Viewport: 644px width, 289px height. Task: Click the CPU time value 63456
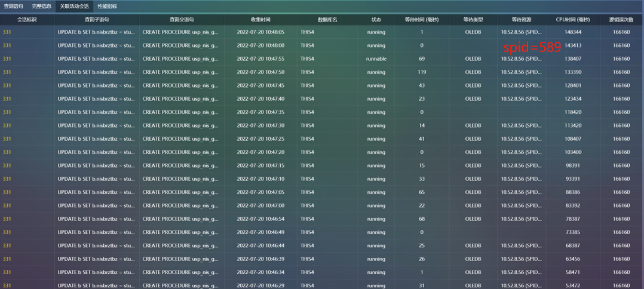573,259
